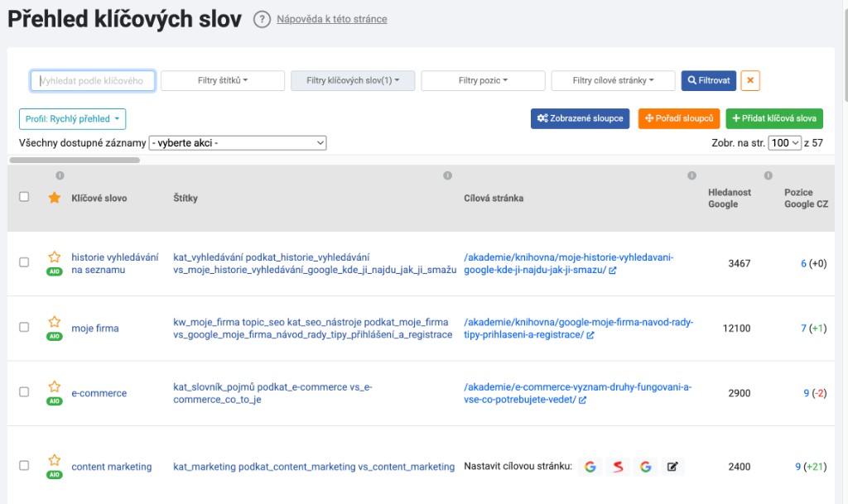Click tag 'kat_slovník_pojmů'
Viewport: 848px width, 504px height.
[214, 386]
